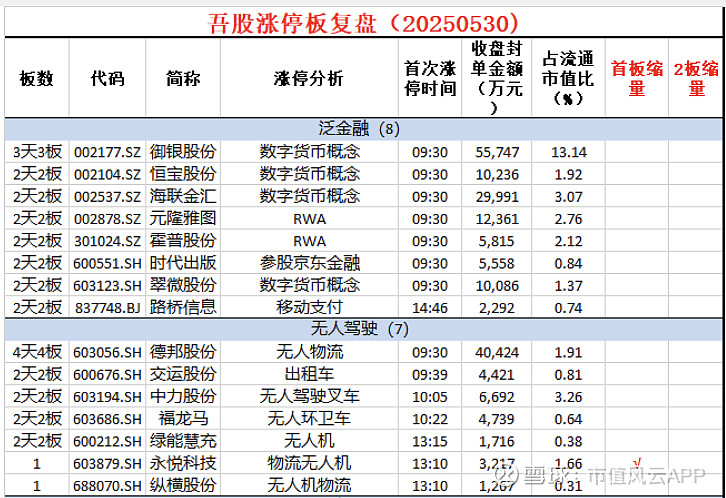Click the value 29,991
This screenshot has width=726, height=498.
tap(497, 196)
